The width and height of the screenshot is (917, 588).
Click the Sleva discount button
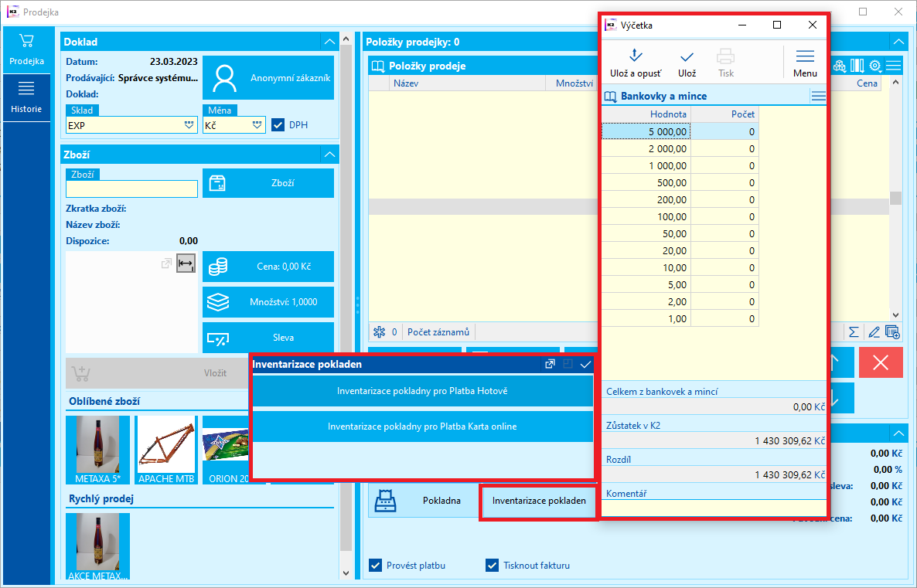click(268, 338)
